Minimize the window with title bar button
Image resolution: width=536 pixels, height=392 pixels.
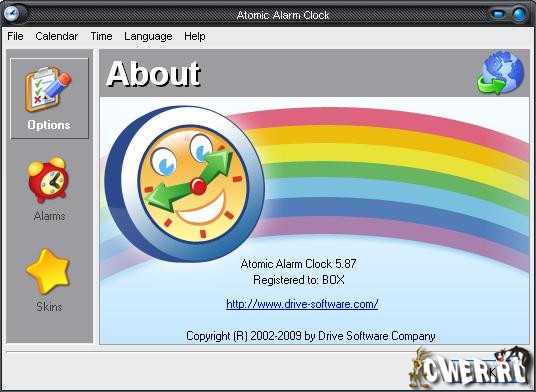tap(498, 14)
